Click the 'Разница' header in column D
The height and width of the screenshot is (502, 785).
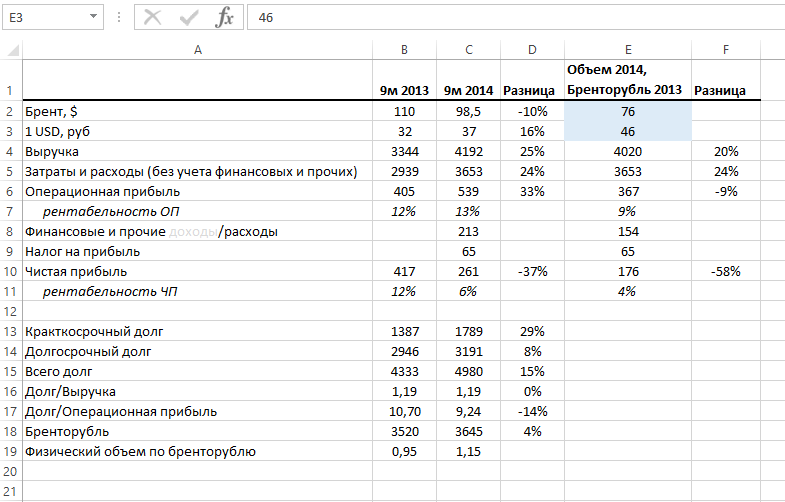[532, 80]
